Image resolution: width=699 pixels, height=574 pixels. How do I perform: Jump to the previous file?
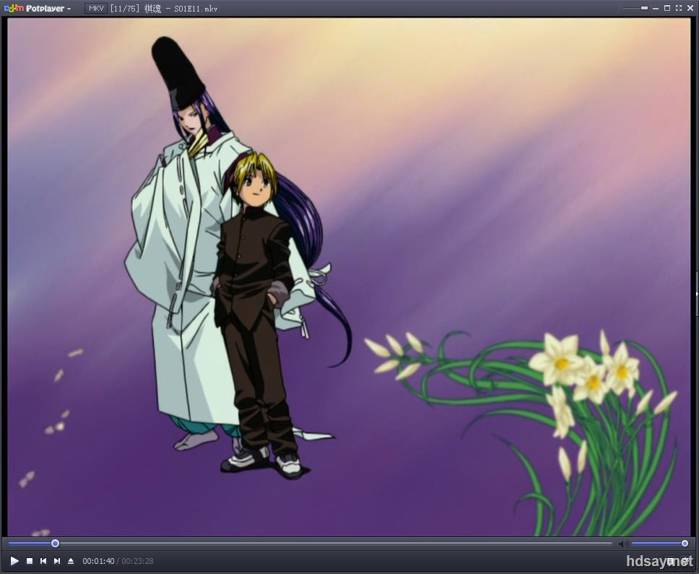click(43, 561)
